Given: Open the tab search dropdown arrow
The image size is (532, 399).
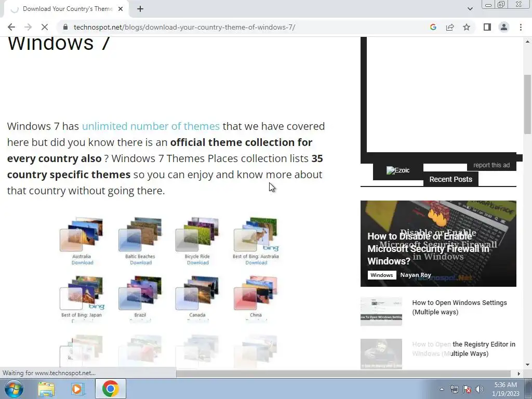Looking at the screenshot, I should [470, 9].
